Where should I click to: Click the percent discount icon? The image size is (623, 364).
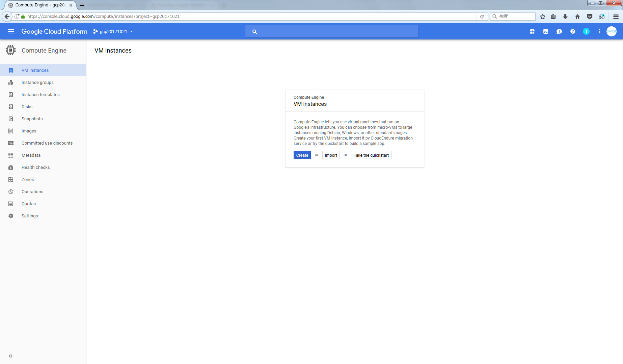11,143
